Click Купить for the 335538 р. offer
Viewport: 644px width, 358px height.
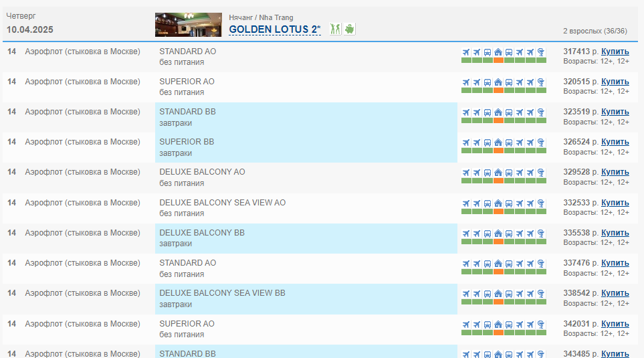[615, 233]
